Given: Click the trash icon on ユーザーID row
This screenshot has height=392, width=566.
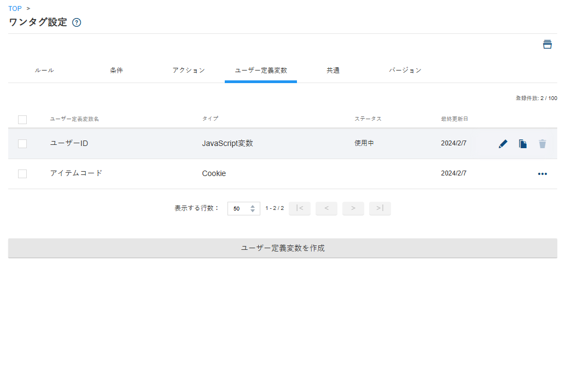Looking at the screenshot, I should pos(542,144).
